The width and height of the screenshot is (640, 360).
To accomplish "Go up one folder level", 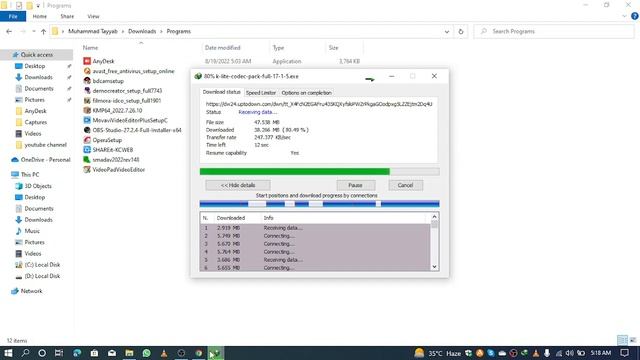I will pos(43,31).
